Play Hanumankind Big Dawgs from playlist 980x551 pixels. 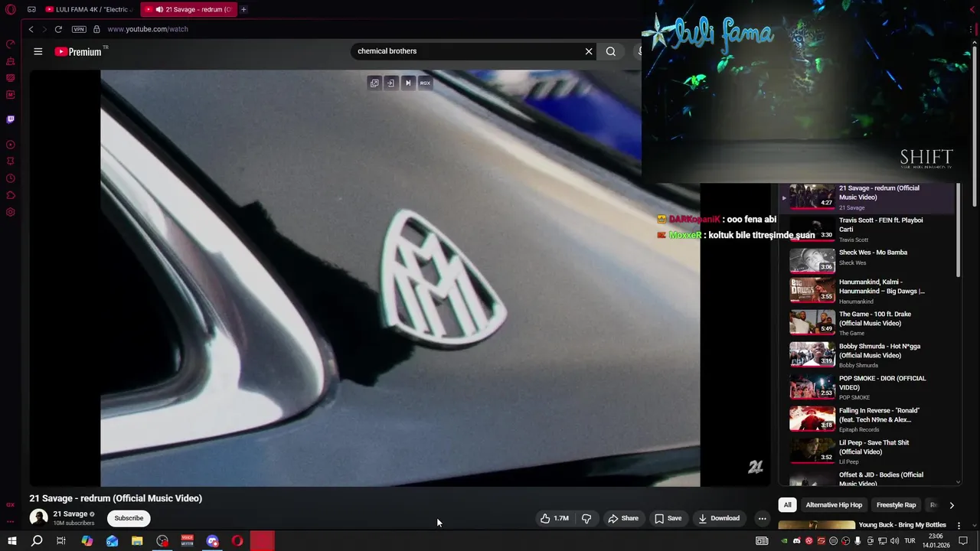[x=867, y=292]
